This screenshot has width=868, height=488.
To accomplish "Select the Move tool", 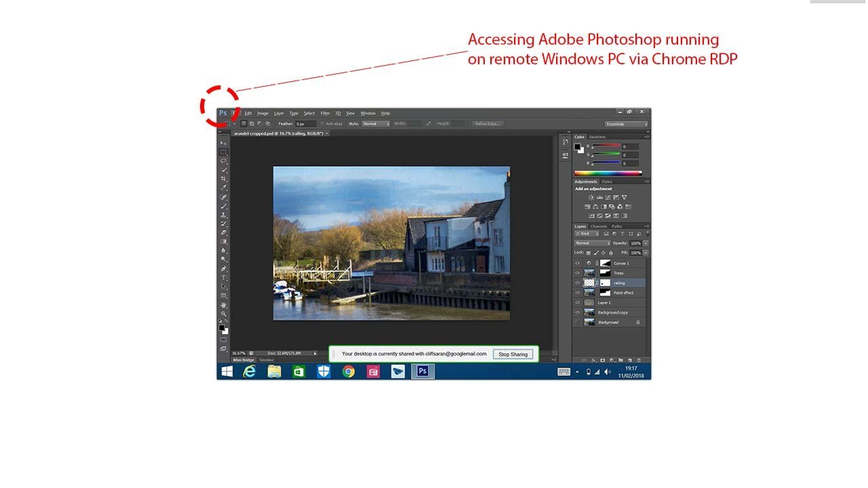I will [223, 143].
